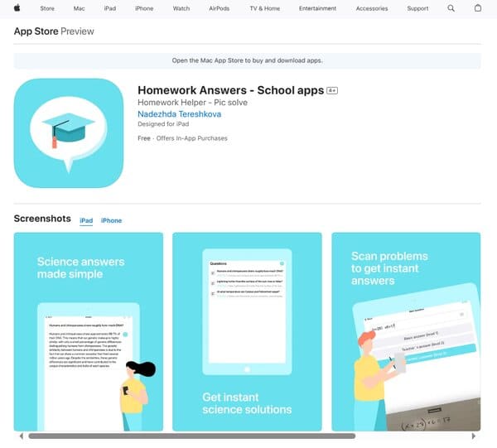Click the 'Homework Answers - School apps' title

pyautogui.click(x=231, y=90)
